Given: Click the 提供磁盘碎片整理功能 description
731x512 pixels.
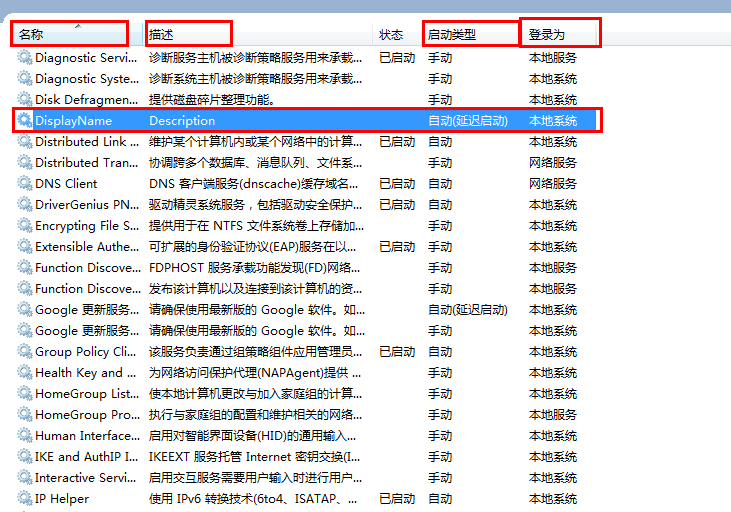Looking at the screenshot, I should (212, 100).
